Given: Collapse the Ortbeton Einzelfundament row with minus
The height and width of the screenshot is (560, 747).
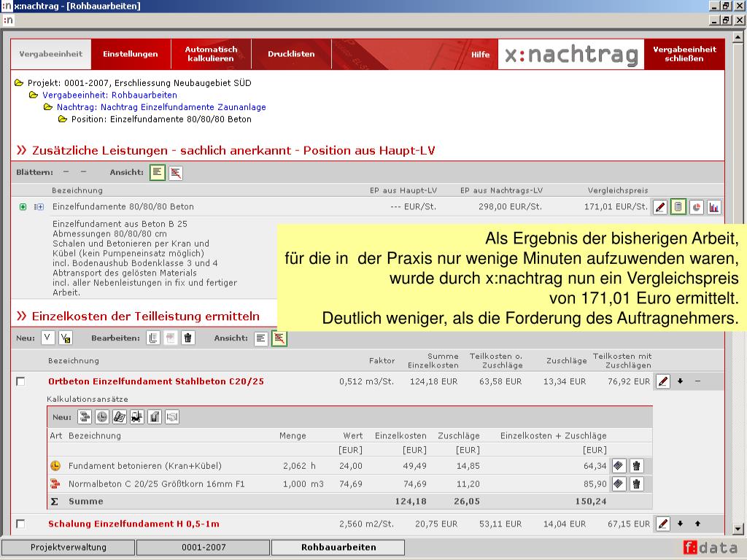Looking at the screenshot, I should 697,381.
